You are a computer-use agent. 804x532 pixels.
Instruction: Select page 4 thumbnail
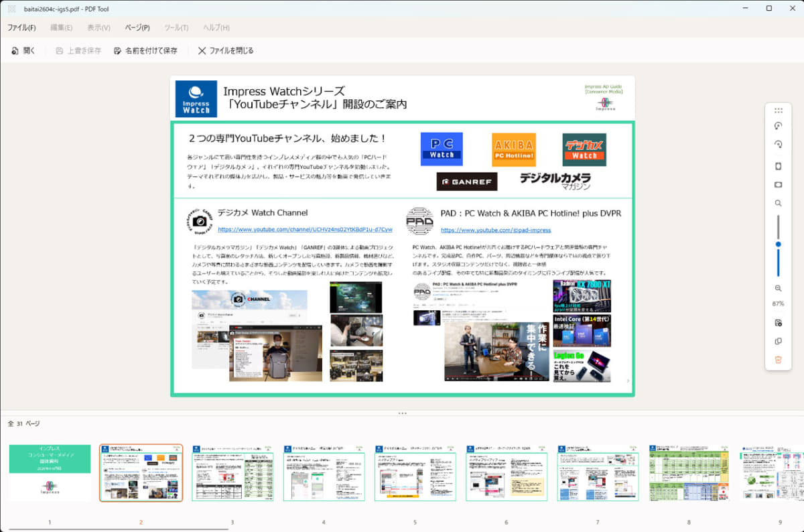pyautogui.click(x=324, y=472)
